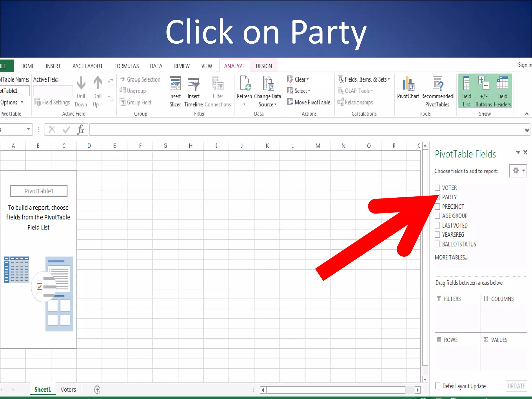Click Collapse Field icon in Active Field
The width and height of the screenshot is (532, 399).
[x=111, y=98]
